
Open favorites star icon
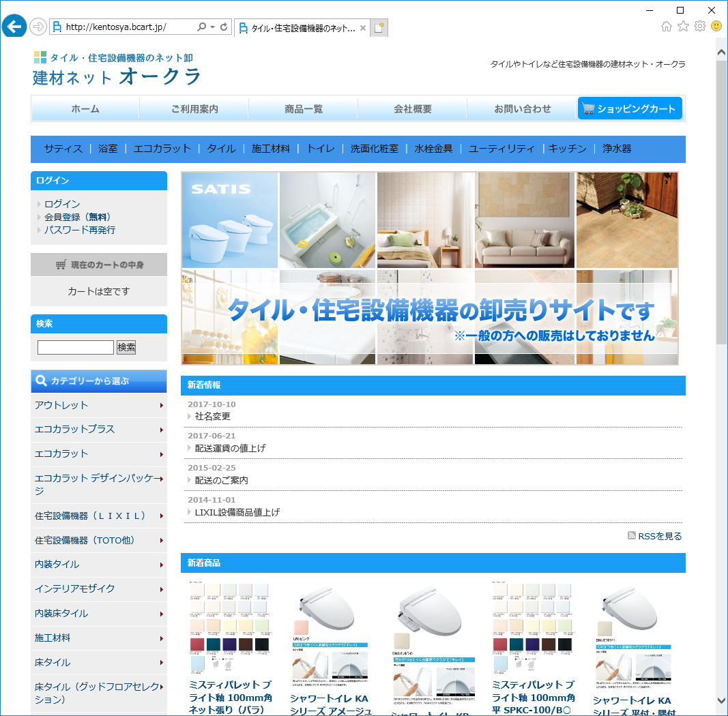[x=683, y=27]
